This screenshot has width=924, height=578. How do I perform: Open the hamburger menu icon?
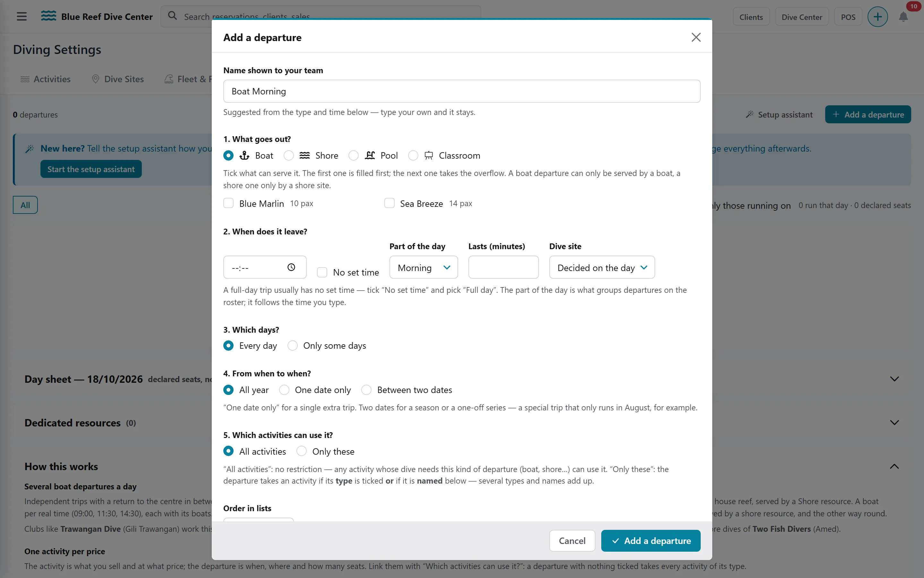click(x=22, y=16)
